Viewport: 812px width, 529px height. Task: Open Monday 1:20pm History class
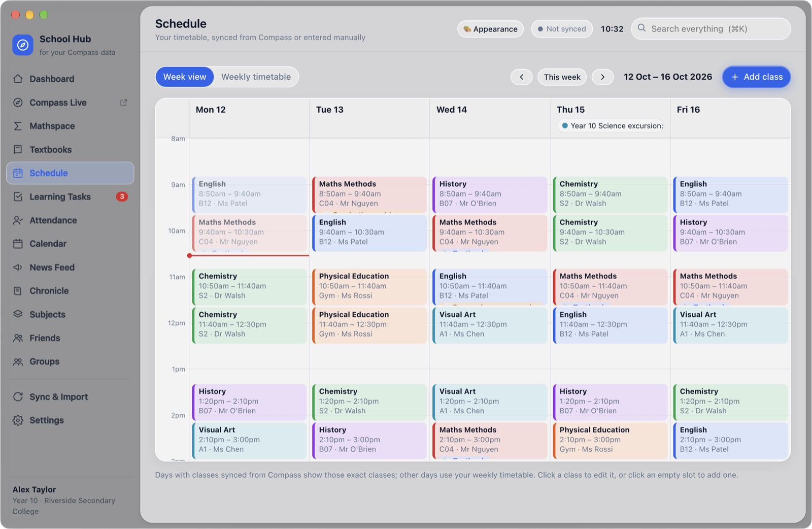249,402
